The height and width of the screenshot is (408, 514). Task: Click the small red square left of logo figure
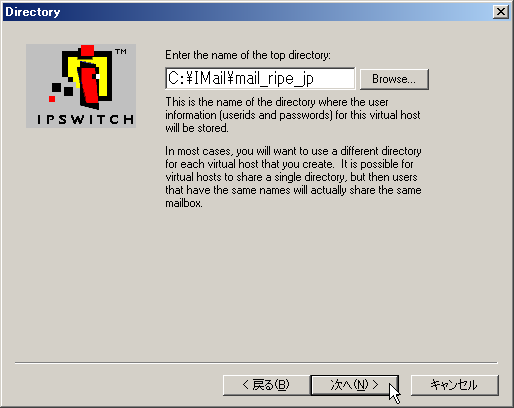click(x=52, y=99)
